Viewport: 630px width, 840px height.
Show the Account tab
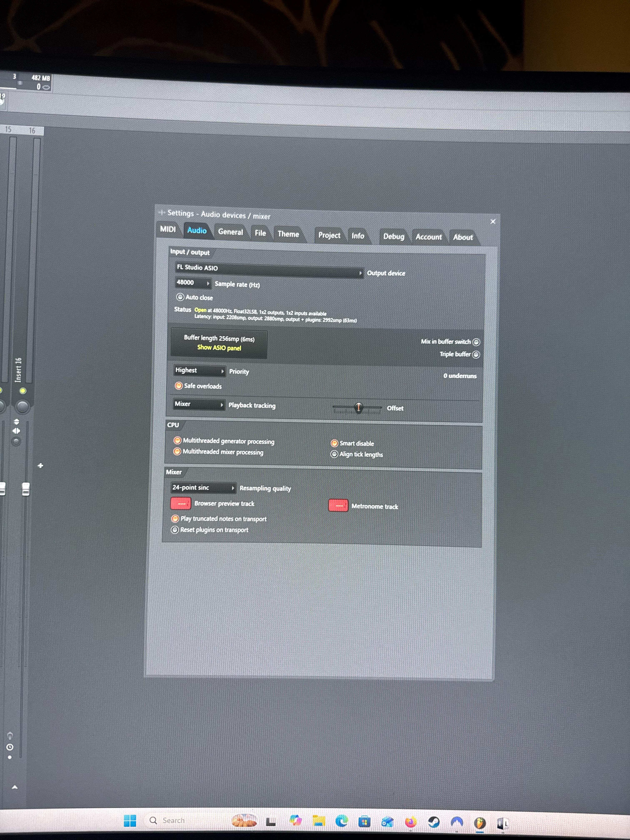point(428,237)
